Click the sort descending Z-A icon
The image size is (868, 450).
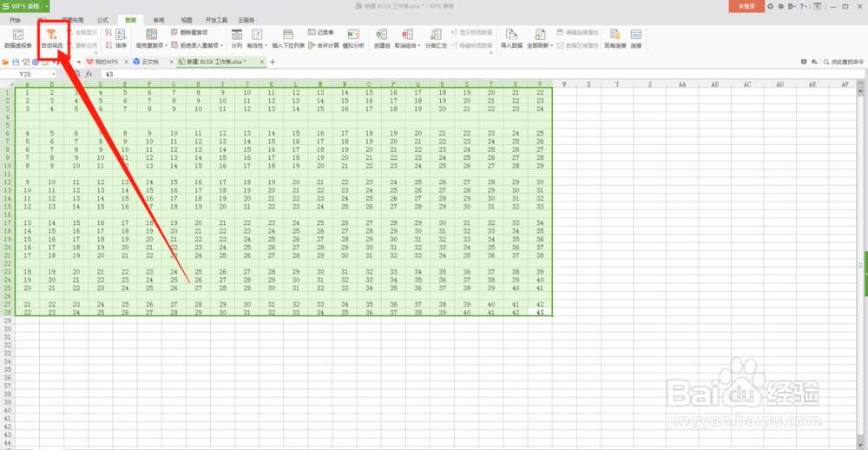coord(108,45)
